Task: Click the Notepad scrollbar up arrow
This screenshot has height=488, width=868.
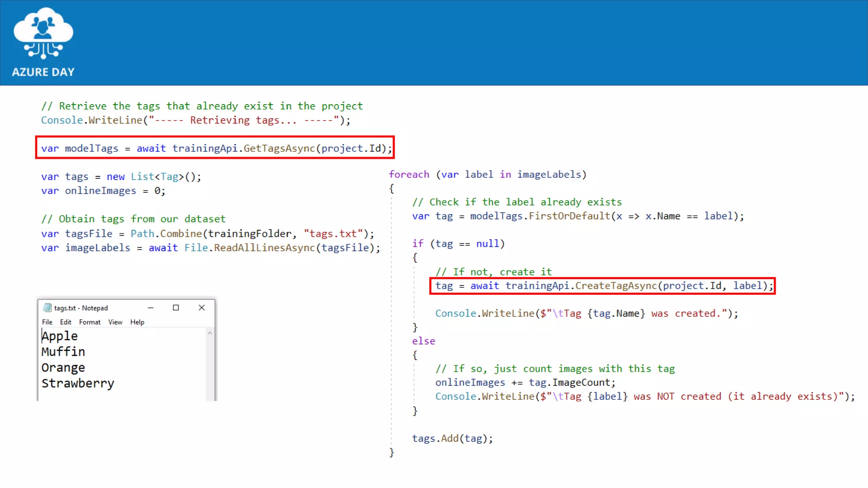Action: [210, 333]
